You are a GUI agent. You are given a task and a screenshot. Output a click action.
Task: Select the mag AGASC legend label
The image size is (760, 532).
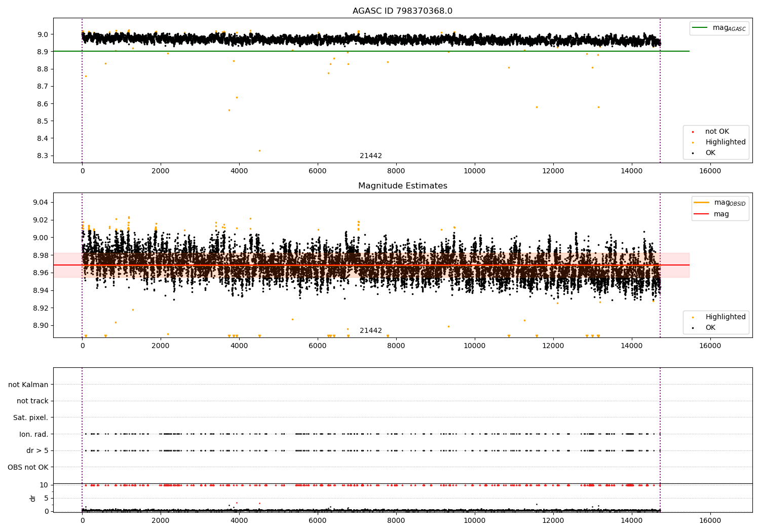pyautogui.click(x=729, y=28)
